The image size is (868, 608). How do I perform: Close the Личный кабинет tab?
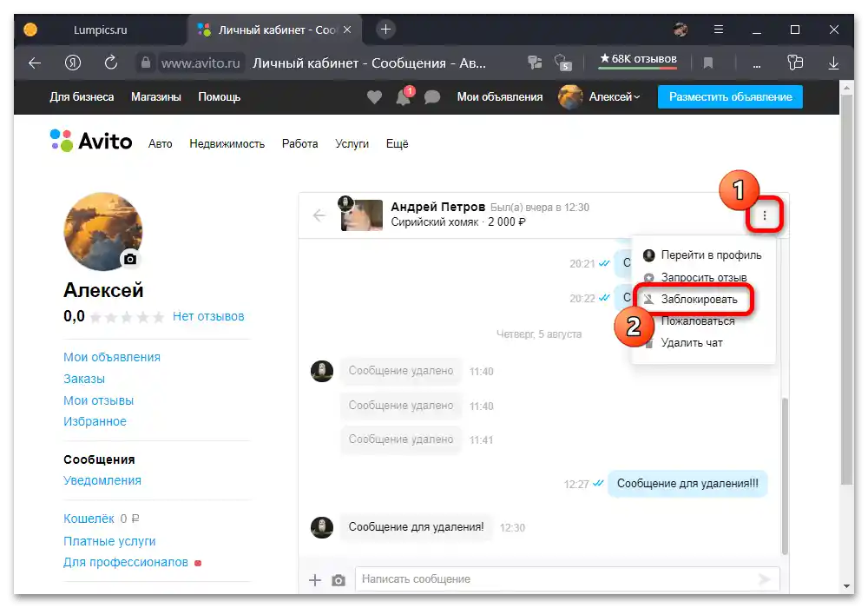click(347, 30)
